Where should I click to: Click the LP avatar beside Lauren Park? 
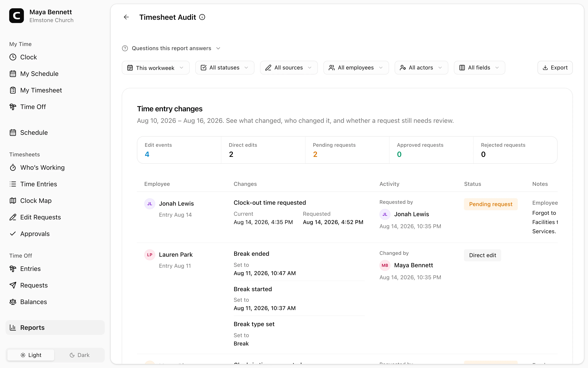(x=150, y=255)
